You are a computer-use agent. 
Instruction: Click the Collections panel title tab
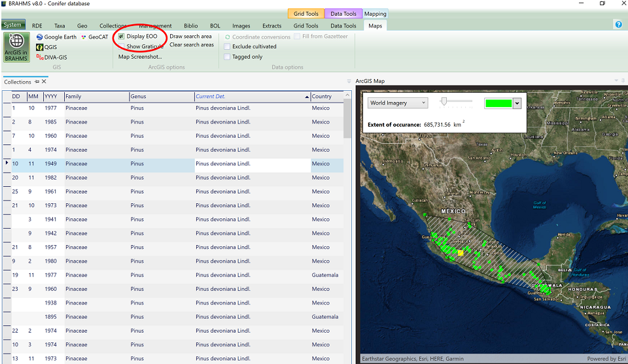coord(18,82)
